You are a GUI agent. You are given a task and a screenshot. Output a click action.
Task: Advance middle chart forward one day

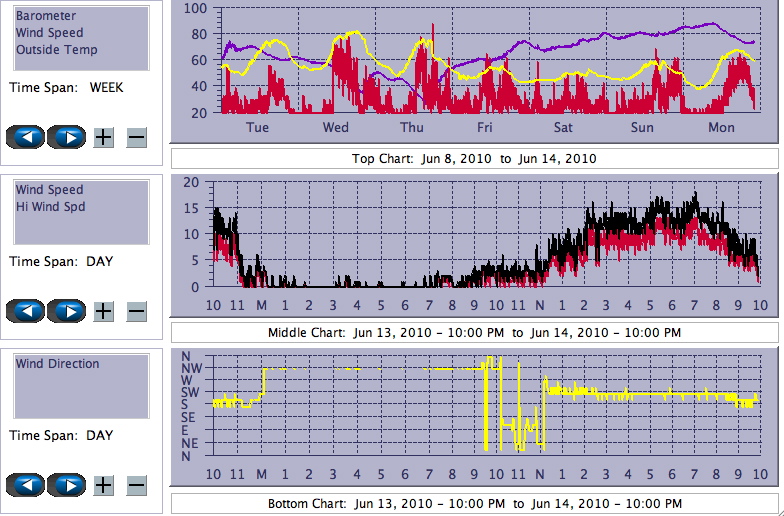[66, 311]
